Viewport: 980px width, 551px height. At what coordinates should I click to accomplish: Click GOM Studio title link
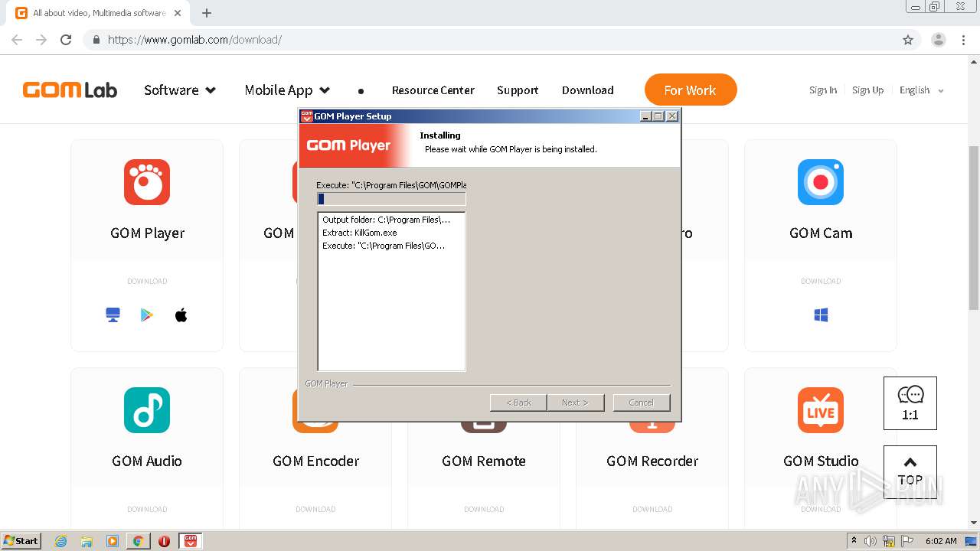click(x=821, y=461)
